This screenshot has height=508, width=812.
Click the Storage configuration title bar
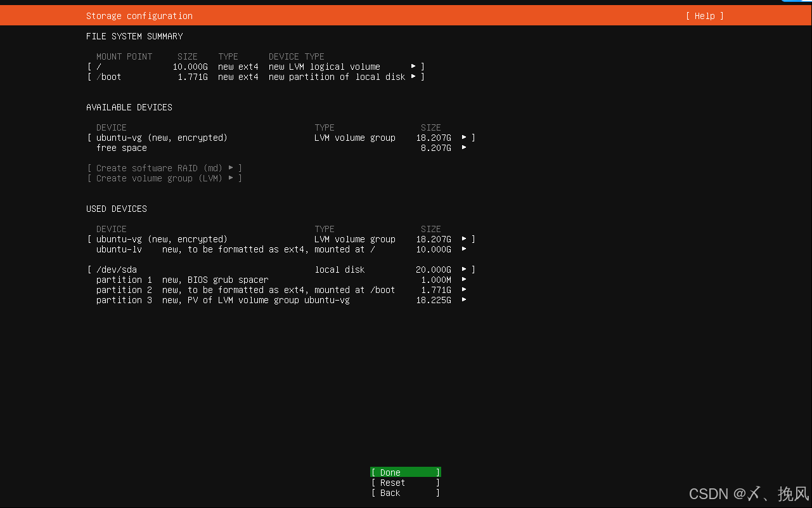(139, 15)
